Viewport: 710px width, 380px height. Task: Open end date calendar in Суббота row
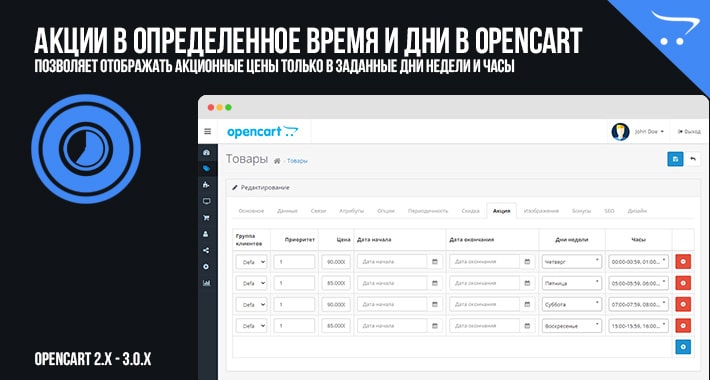coord(527,304)
